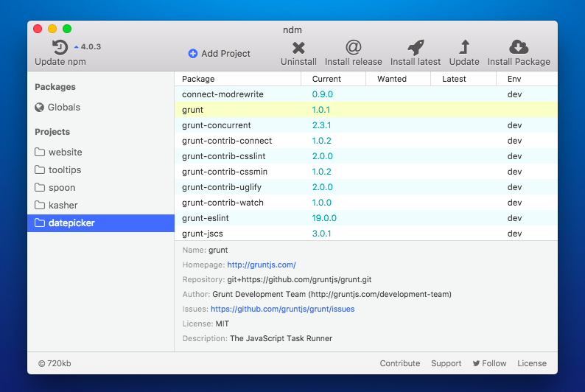Open the grunt GitHub issues link
This screenshot has width=585, height=392.
(x=282, y=309)
